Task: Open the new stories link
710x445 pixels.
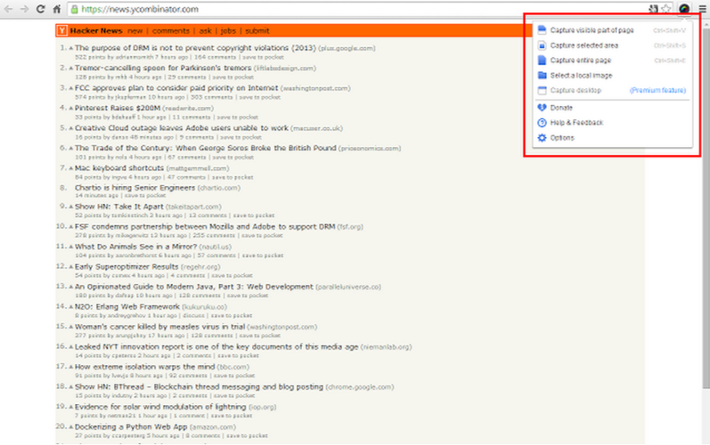Action: (135, 31)
